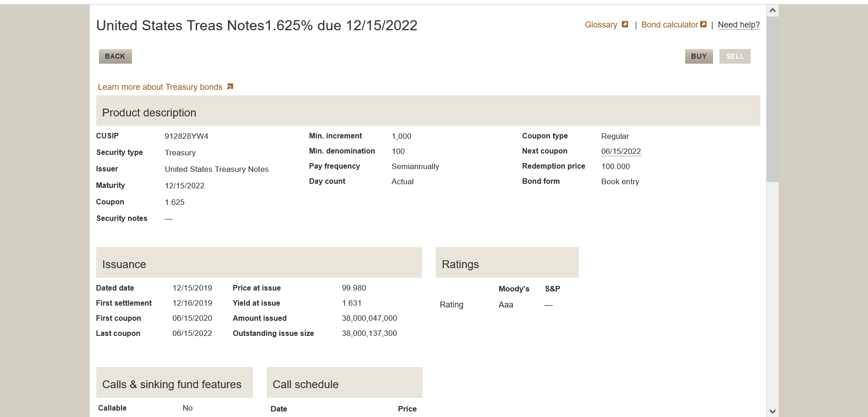
Task: Click the BUY button
Action: tap(699, 56)
